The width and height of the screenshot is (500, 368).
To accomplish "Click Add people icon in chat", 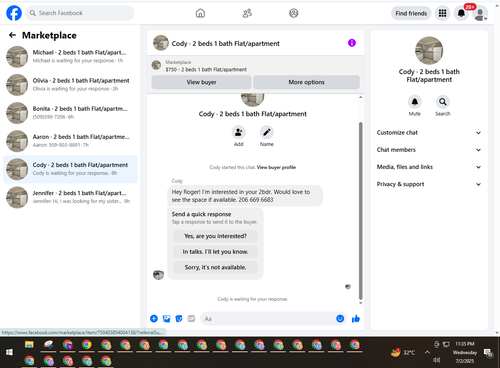I will coord(238,132).
